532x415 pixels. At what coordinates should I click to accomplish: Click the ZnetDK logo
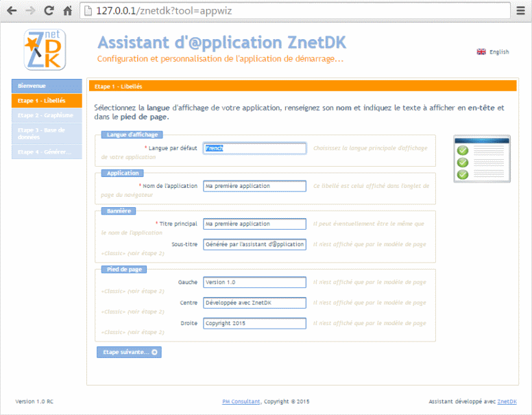pyautogui.click(x=45, y=49)
